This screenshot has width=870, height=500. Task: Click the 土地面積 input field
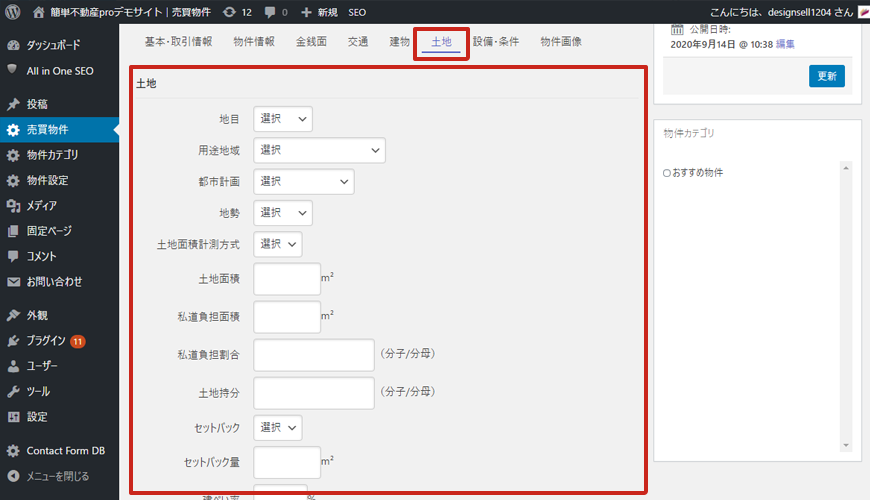tap(287, 279)
